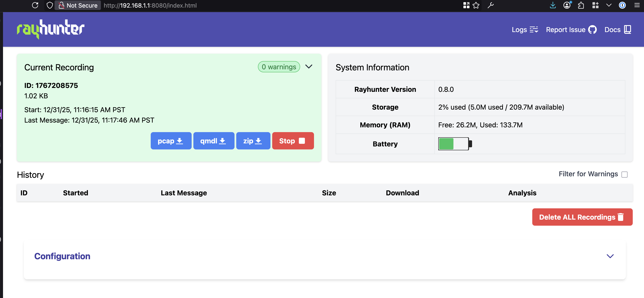This screenshot has width=644, height=298.
Task: Click the shield tracking protection icon
Action: 50,5
